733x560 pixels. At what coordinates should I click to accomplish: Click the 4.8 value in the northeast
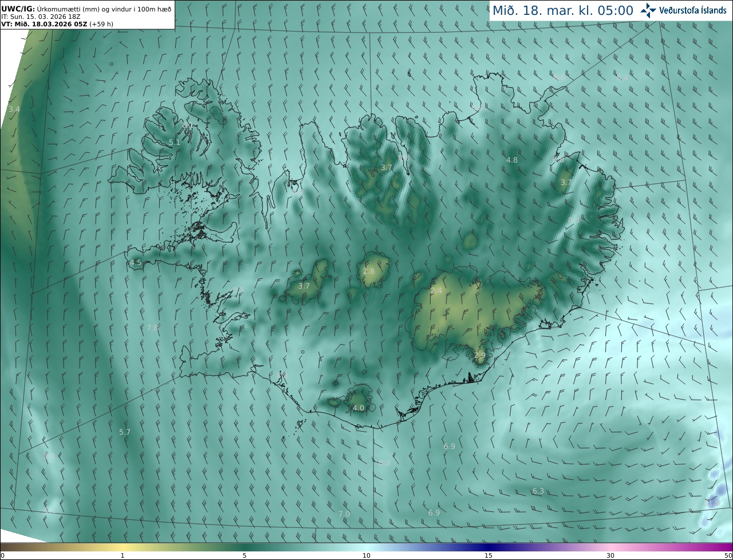(x=512, y=160)
